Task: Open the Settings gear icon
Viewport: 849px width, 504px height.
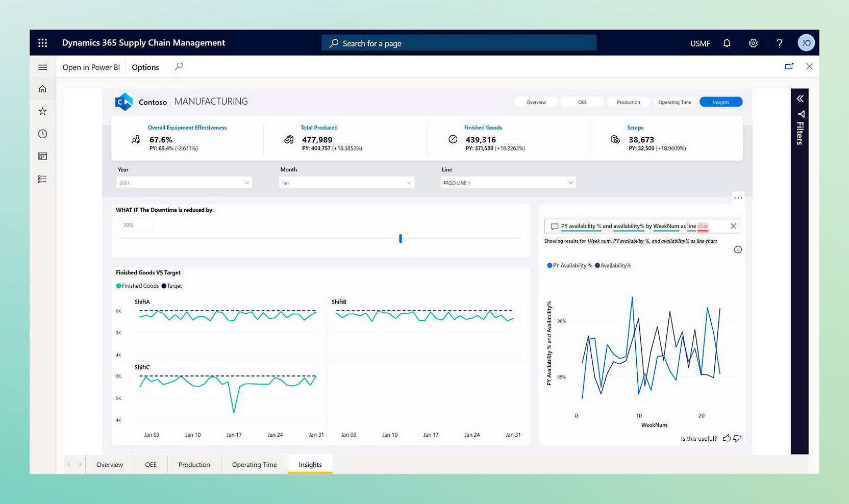Action: [754, 43]
